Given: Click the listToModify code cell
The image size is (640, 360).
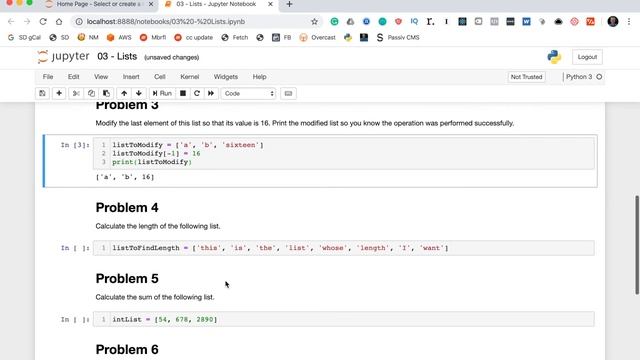Looking at the screenshot, I should pos(344,153).
